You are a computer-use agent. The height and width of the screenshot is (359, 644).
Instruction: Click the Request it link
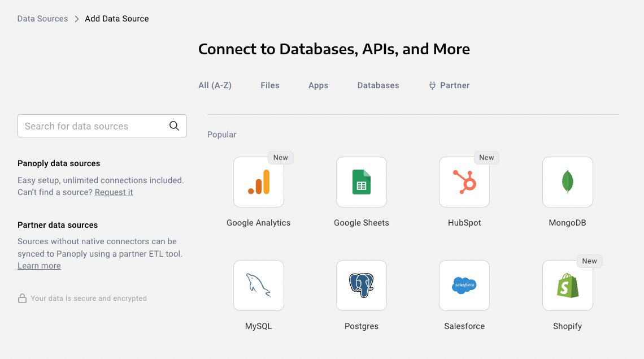click(114, 192)
